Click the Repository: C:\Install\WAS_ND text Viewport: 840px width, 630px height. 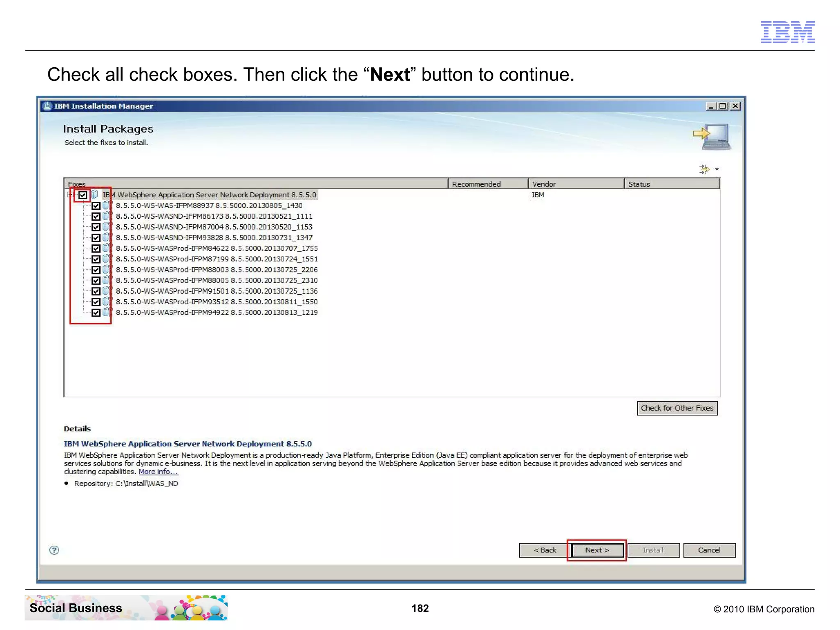(x=126, y=484)
